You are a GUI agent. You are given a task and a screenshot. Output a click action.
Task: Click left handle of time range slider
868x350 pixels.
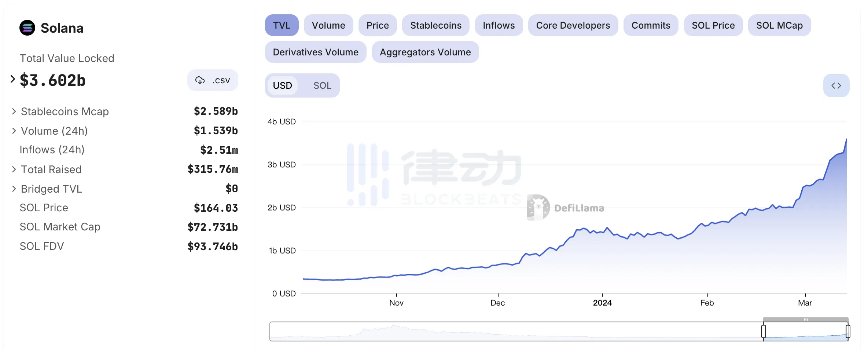[x=764, y=331]
